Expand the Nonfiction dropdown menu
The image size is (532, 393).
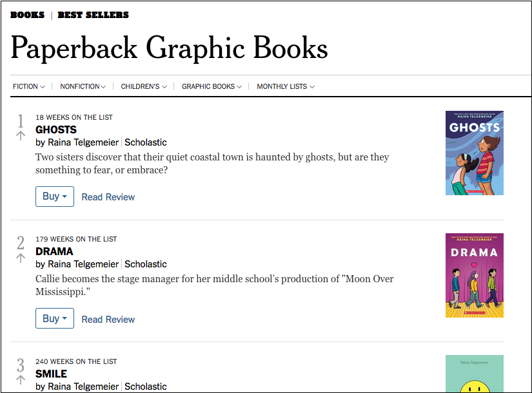pos(83,86)
